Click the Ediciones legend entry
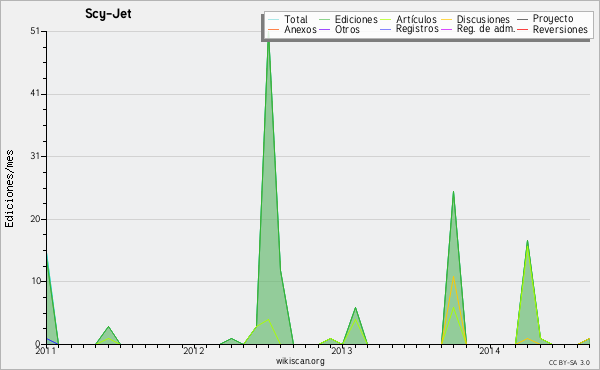Screen dimensions: 600x370 [348, 19]
